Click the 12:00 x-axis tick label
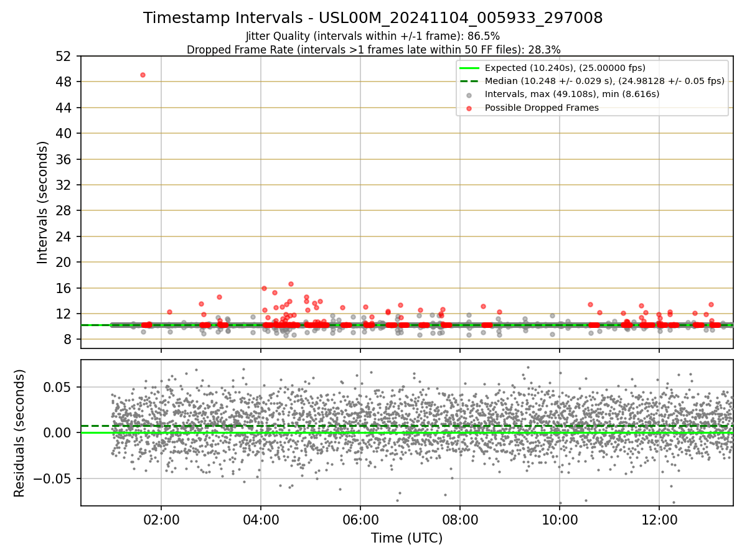Screen dimensions: 747x560 pos(659,520)
